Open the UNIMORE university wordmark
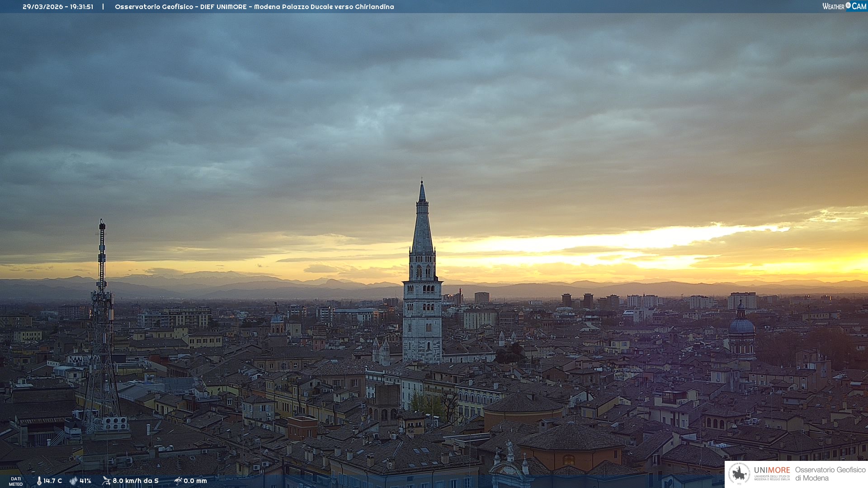 tap(772, 470)
